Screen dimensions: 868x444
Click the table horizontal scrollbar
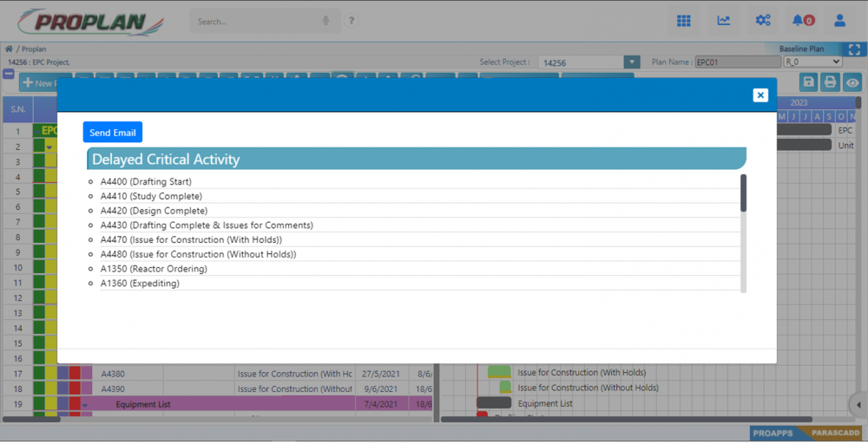click(x=31, y=419)
